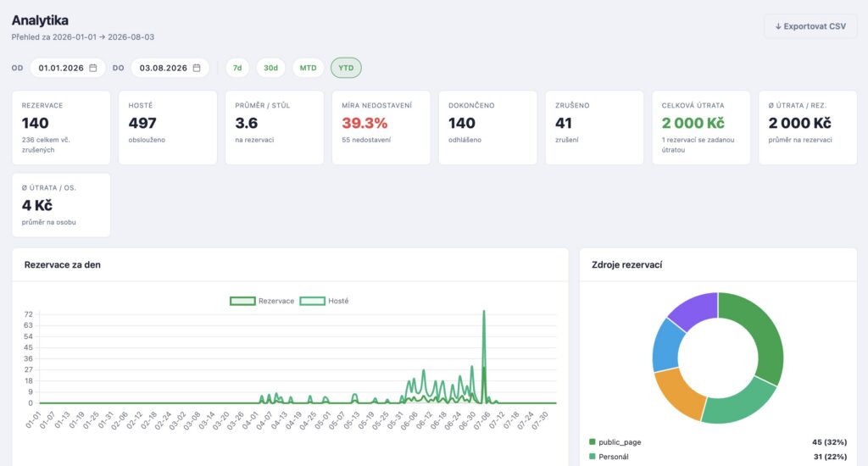
Task: Open the Celková útrata stat card
Action: [701, 128]
